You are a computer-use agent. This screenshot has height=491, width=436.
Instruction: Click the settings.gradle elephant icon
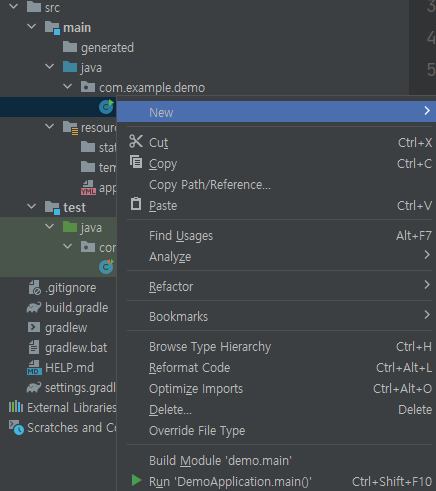coord(34,387)
